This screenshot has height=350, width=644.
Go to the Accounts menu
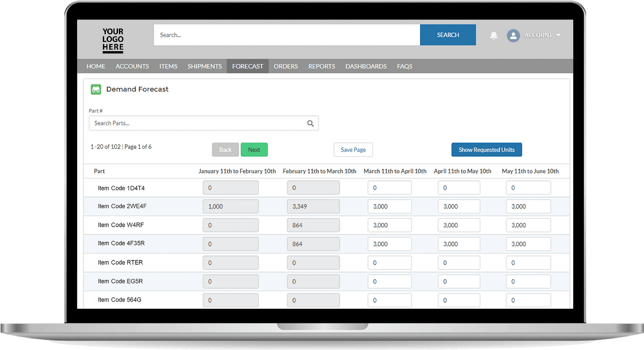[132, 66]
